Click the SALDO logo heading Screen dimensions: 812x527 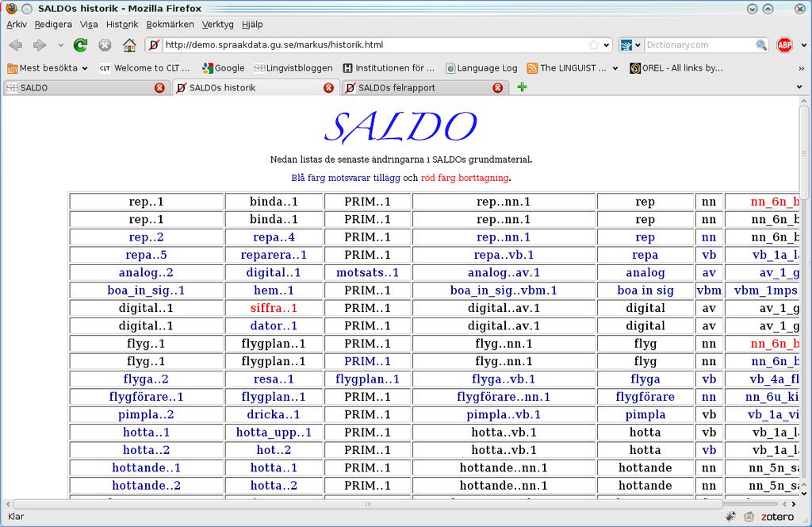[400, 127]
